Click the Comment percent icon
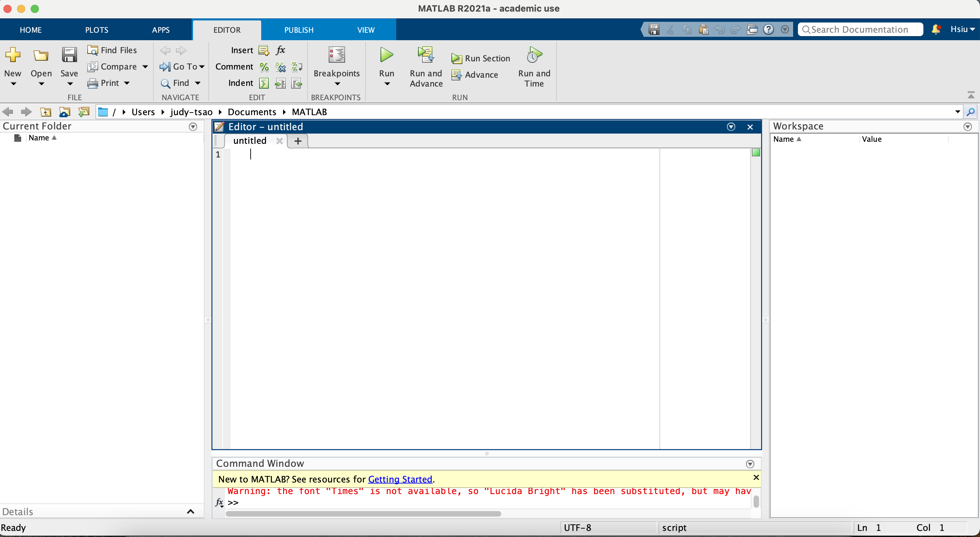The height and width of the screenshot is (537, 980). (x=264, y=67)
